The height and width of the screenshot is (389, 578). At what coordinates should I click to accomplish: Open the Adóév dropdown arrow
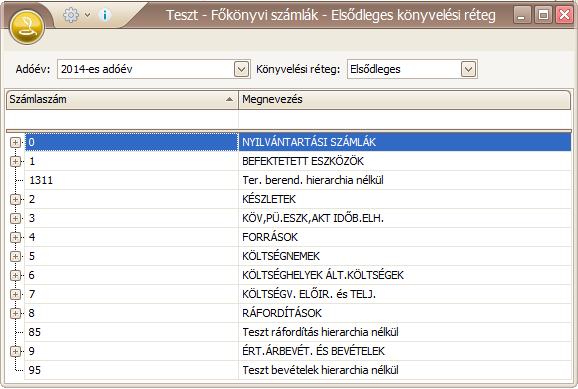[x=241, y=69]
